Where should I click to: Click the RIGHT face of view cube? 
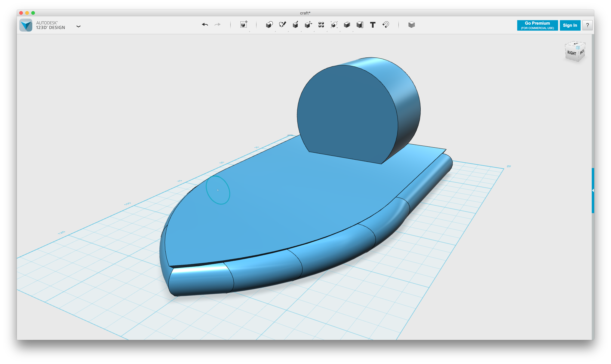pos(571,53)
